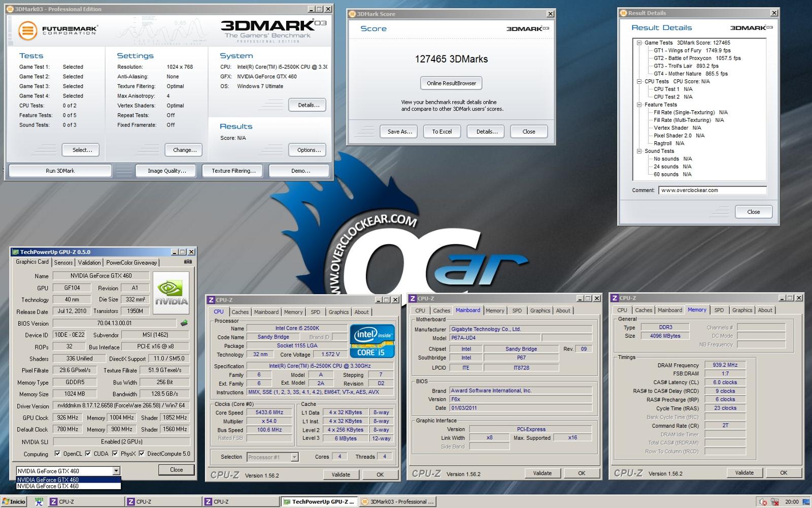Close the Result Details dialog via Close button
The width and height of the screenshot is (812, 508).
click(753, 212)
